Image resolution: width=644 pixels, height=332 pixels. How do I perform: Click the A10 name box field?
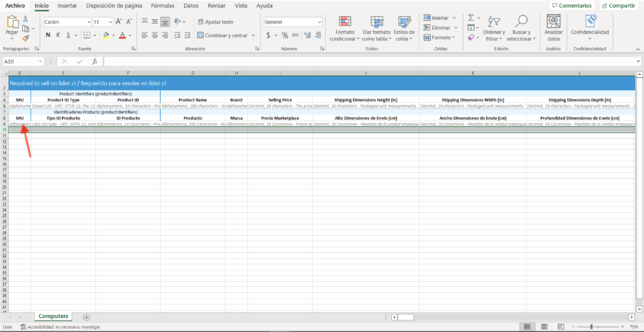(x=19, y=61)
